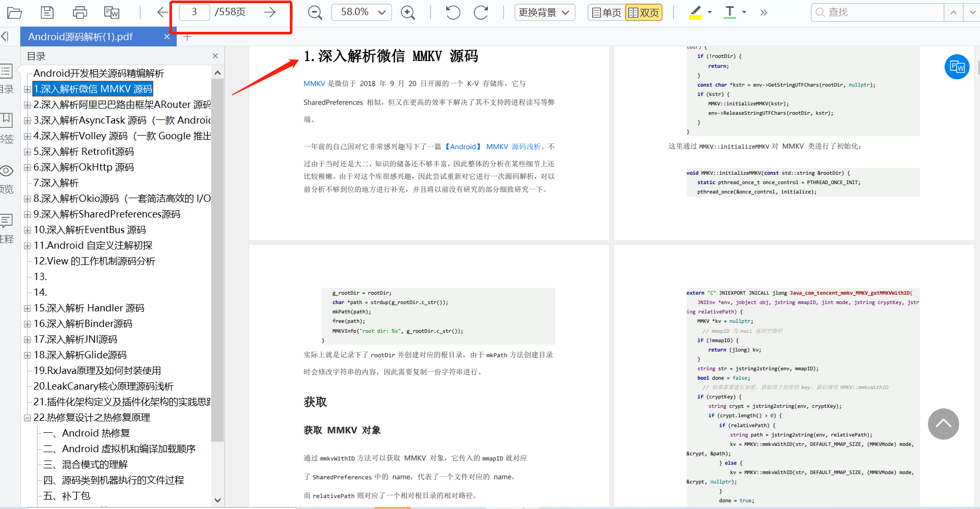Screen dimensions: 980x509
Task: Zoom in with the plus magnifier
Action: click(408, 13)
